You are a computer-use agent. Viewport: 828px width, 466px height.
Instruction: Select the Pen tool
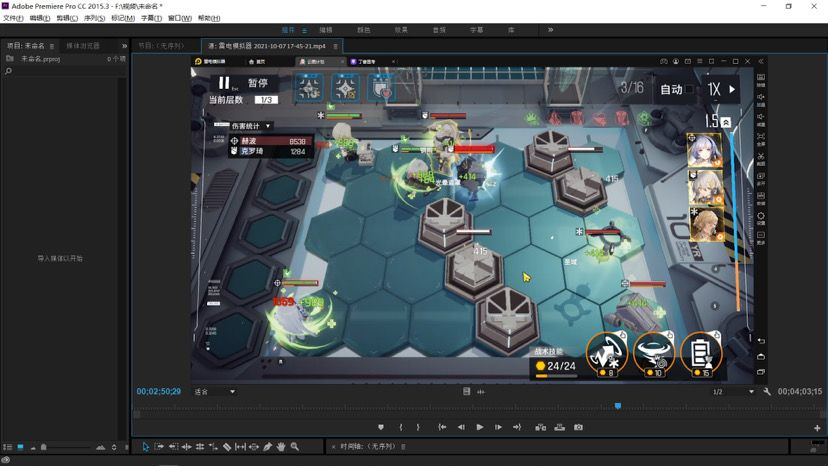267,447
